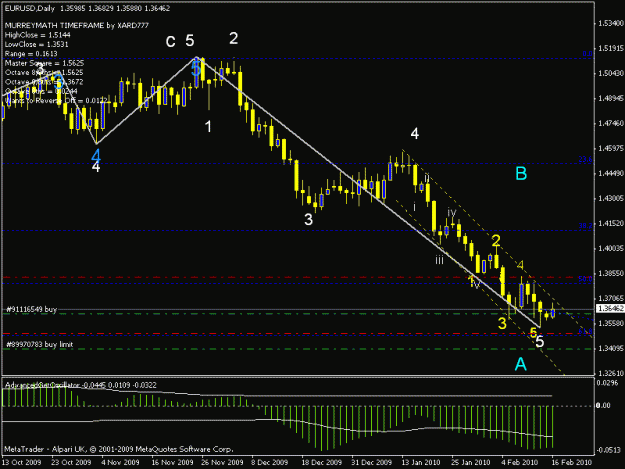Click the 23 Oct 2009 date label
The height and width of the screenshot is (469, 625).
coord(71,462)
